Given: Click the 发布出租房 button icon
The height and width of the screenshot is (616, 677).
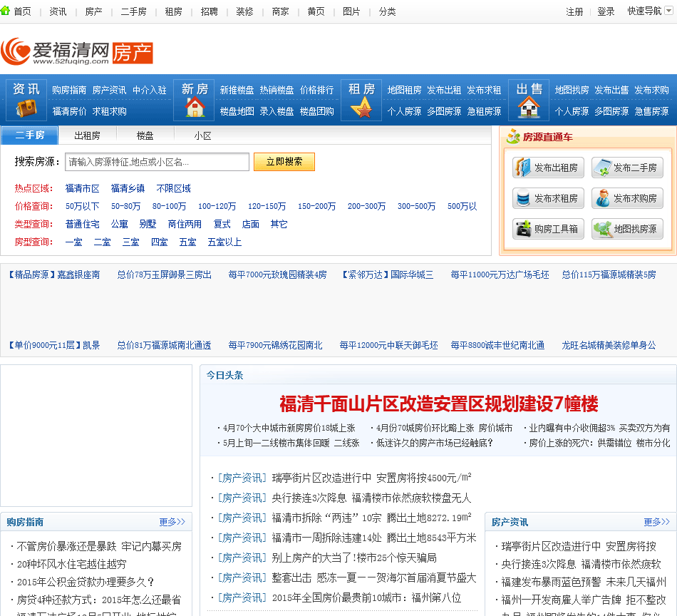Looking at the screenshot, I should tap(522, 168).
